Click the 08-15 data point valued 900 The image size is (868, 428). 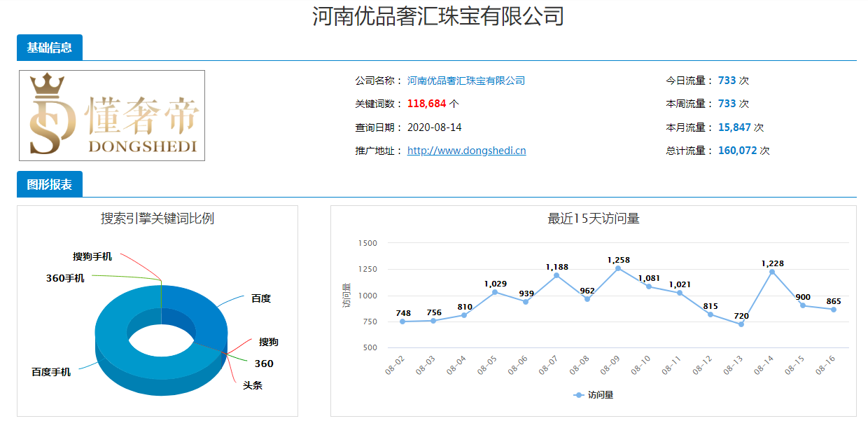[x=803, y=305]
